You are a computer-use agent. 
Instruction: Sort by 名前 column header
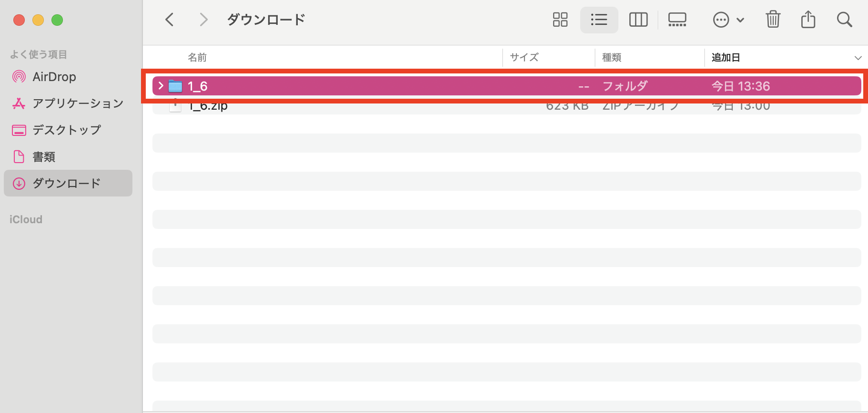tap(197, 58)
